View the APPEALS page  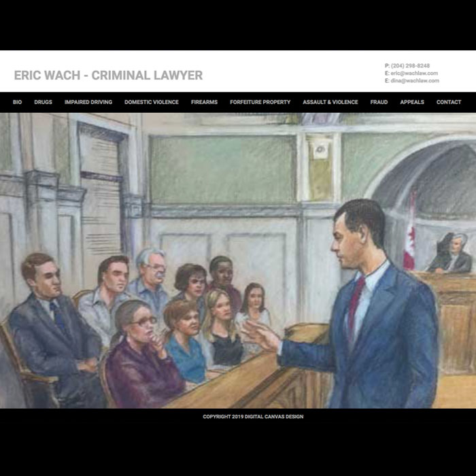point(412,102)
